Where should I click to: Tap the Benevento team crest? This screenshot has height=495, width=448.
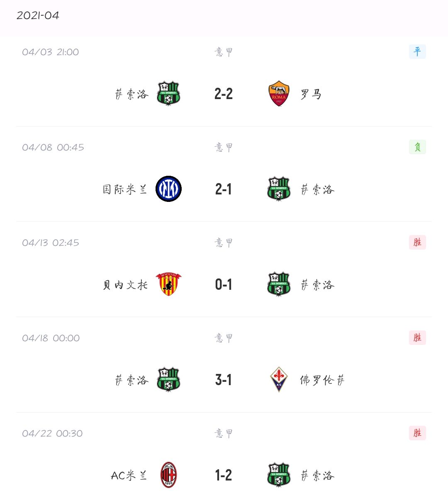point(168,284)
